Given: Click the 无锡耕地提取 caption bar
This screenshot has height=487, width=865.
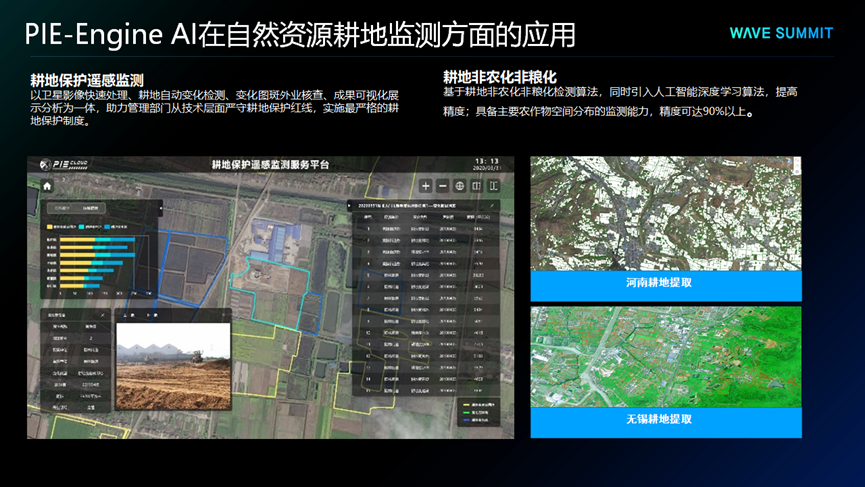Looking at the screenshot, I should coord(666,422).
